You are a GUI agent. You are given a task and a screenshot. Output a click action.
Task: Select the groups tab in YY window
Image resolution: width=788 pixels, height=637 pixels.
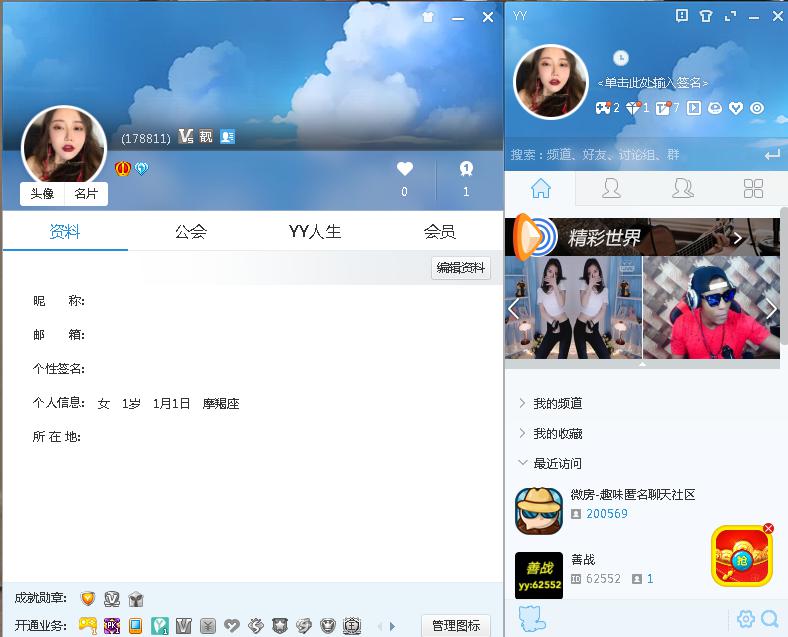682,188
